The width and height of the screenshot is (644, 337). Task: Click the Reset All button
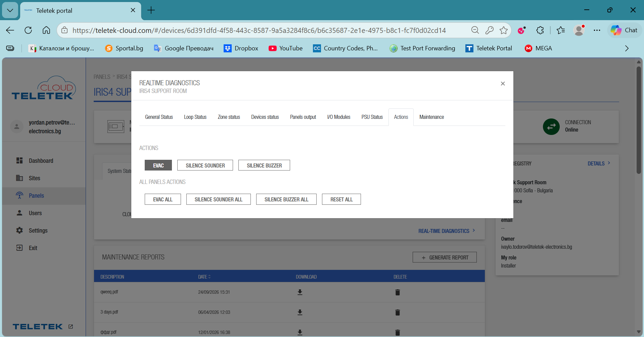click(341, 199)
